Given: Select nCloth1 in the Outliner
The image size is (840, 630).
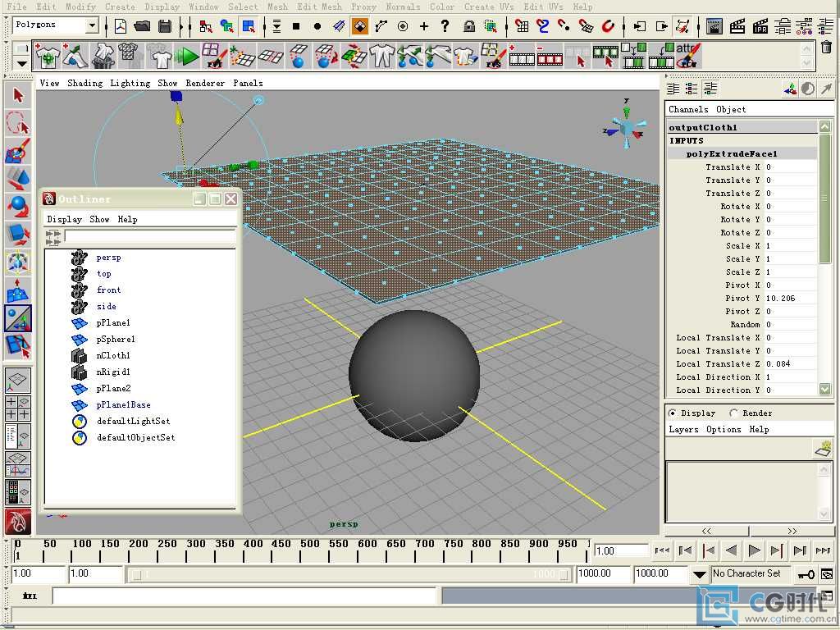Looking at the screenshot, I should pos(113,355).
